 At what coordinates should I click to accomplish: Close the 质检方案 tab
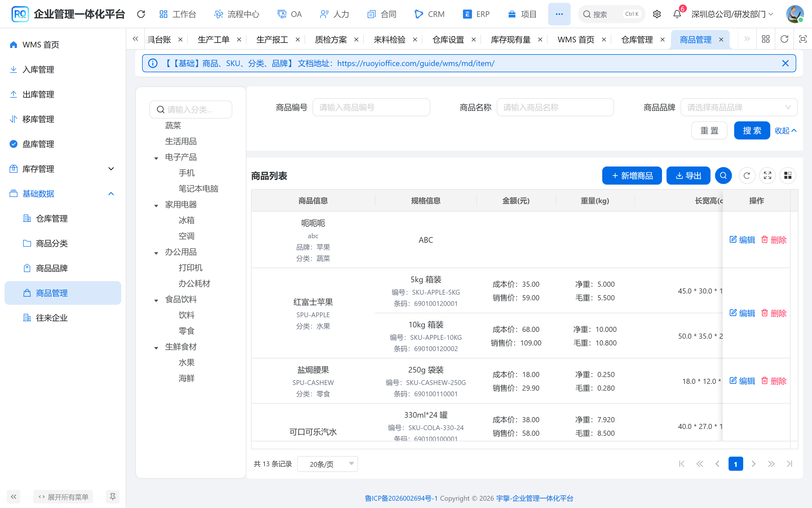[356, 40]
